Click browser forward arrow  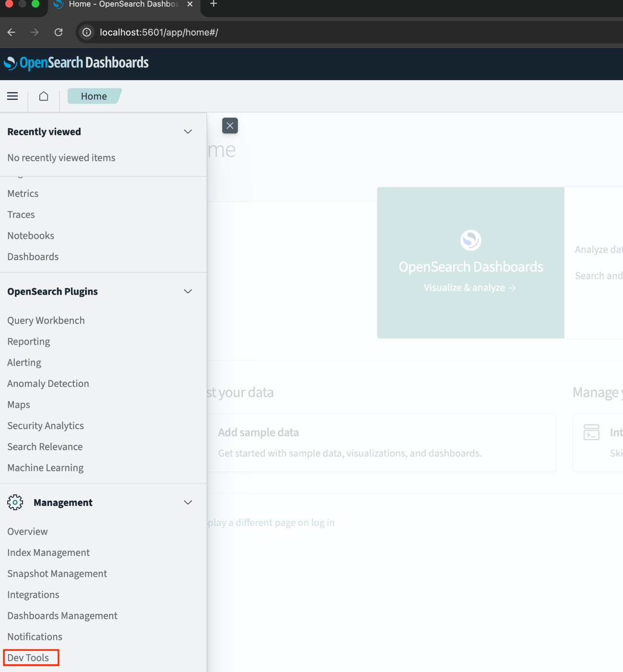pyautogui.click(x=35, y=32)
